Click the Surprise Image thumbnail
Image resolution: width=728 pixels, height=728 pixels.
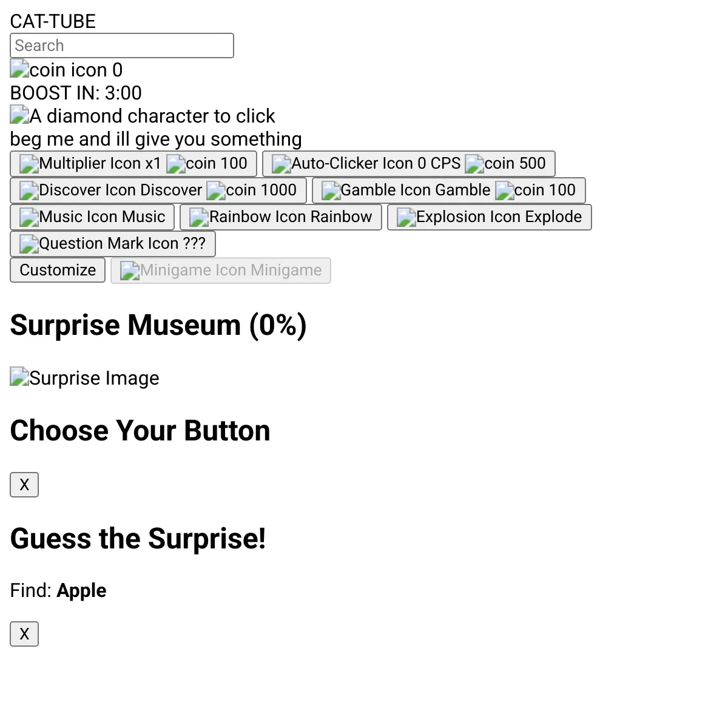point(85,377)
